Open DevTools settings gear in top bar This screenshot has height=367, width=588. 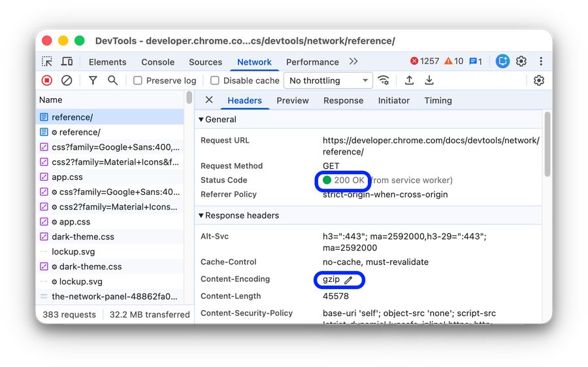pyautogui.click(x=521, y=61)
